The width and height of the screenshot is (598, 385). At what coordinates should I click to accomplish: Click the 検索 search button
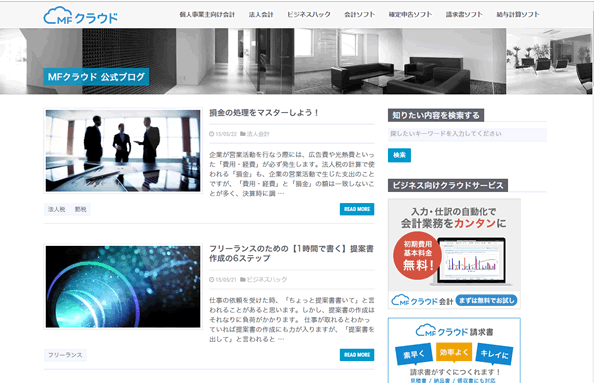[x=399, y=155]
